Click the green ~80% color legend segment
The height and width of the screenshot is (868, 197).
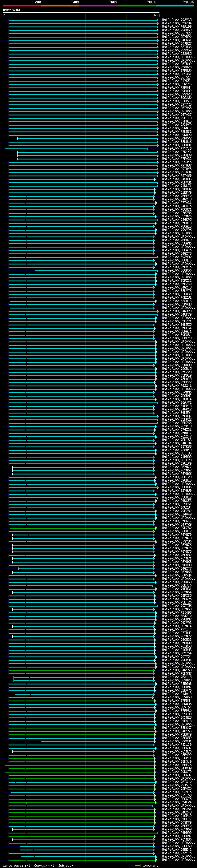pos(137,6)
